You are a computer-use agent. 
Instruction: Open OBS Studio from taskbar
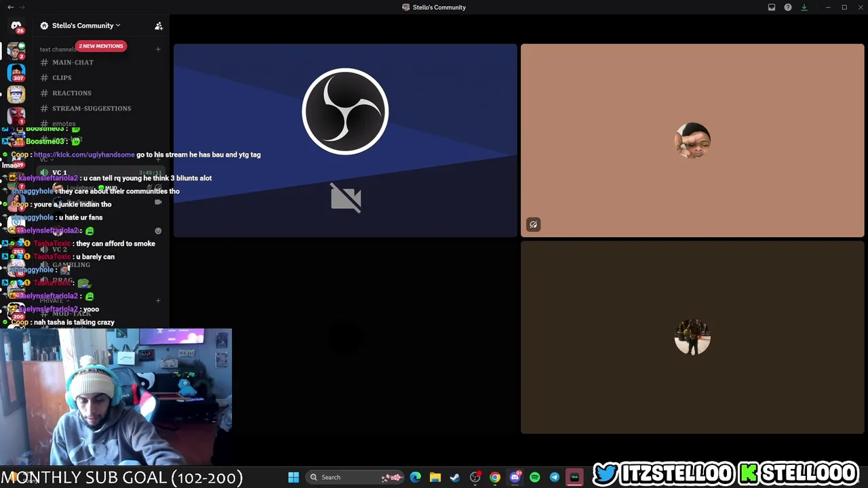click(x=475, y=477)
